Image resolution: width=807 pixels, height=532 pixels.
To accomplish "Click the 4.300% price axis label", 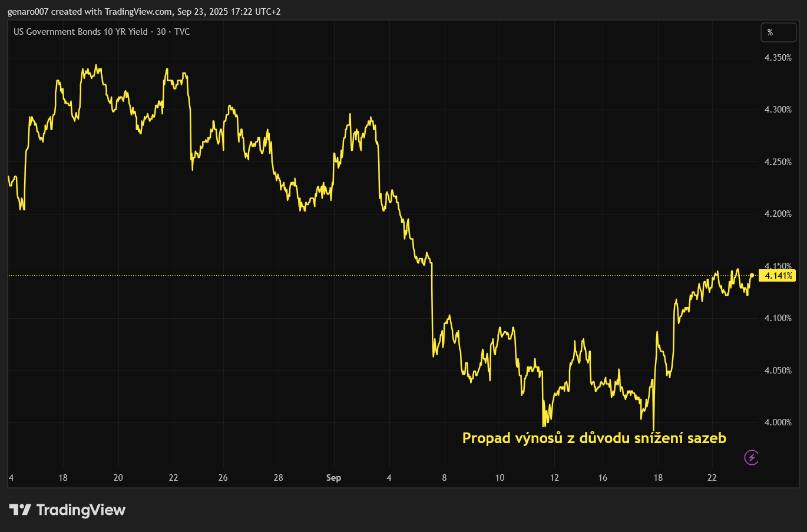I will pyautogui.click(x=778, y=110).
